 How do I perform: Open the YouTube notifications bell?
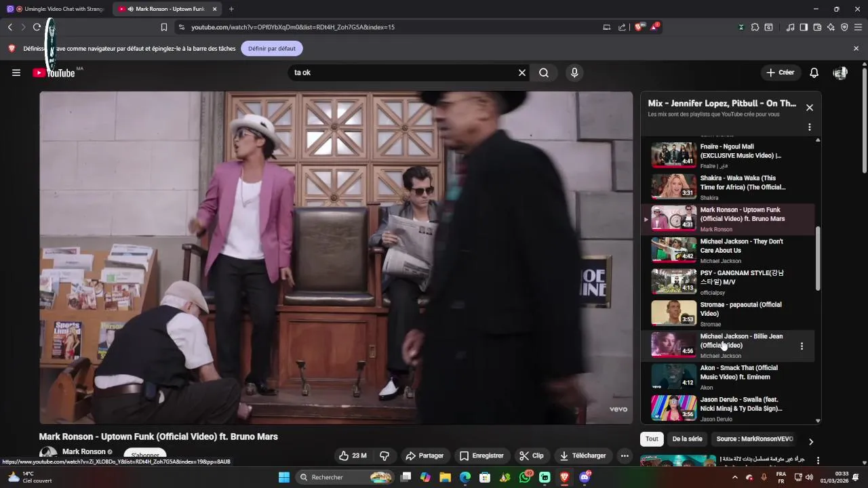tap(814, 73)
